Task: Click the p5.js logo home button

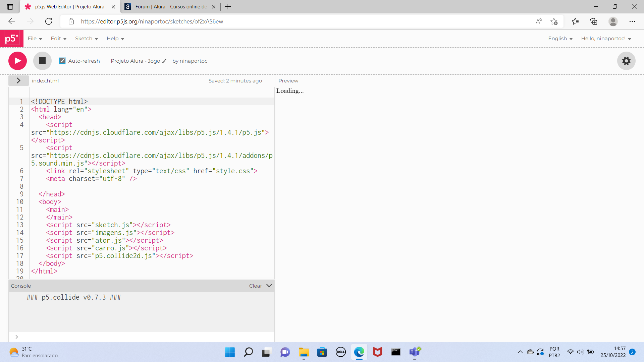Action: pyautogui.click(x=11, y=39)
